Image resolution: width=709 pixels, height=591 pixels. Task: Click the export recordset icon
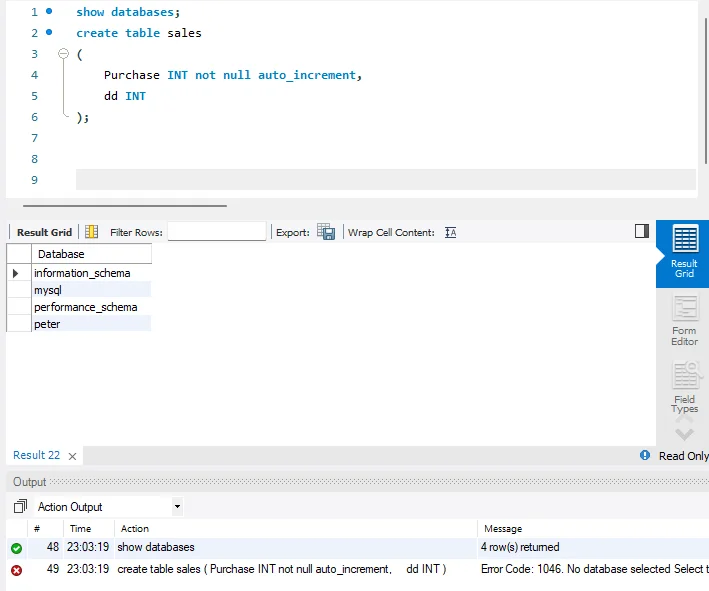pos(326,232)
